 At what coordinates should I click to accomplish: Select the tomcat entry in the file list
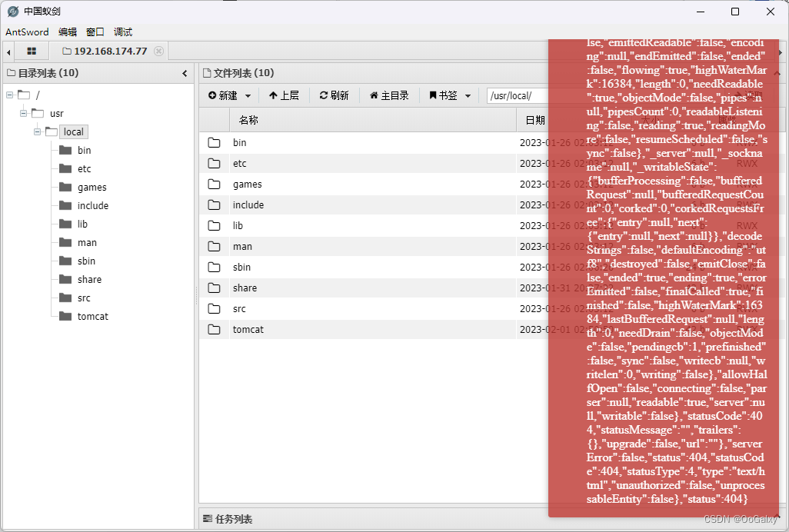tap(248, 329)
